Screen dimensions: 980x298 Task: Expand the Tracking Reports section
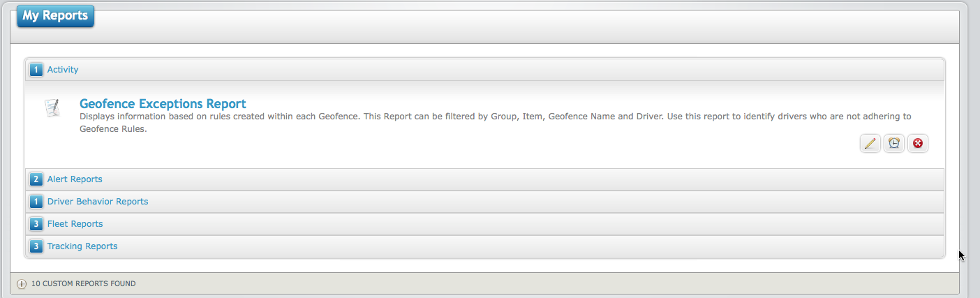484,246
